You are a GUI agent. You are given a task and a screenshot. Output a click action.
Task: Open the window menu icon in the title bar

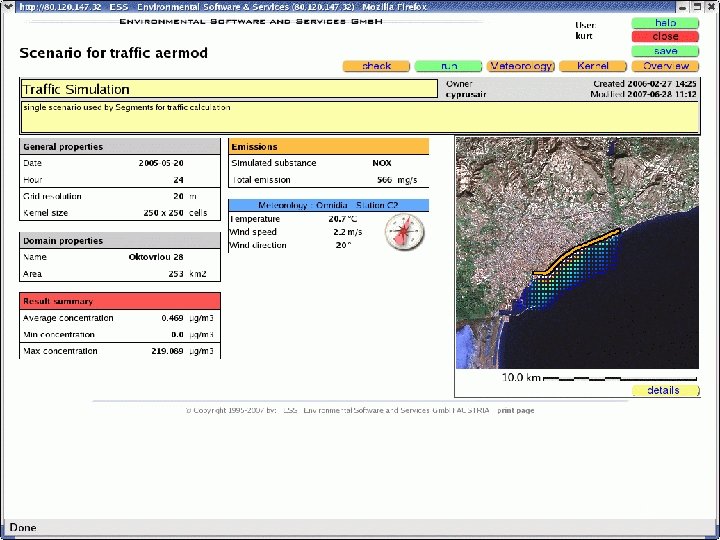tap(9, 6)
